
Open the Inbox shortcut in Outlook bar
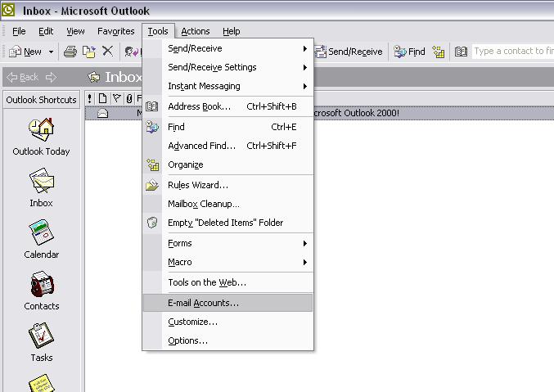coord(42,188)
